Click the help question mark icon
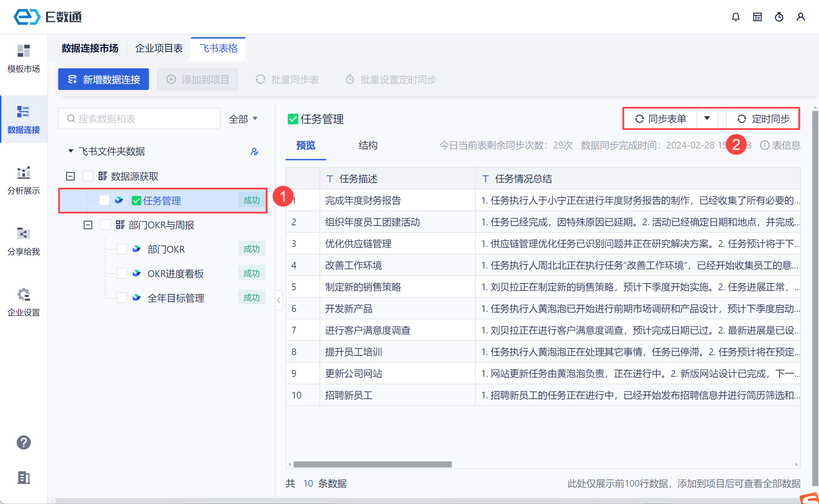 point(23,442)
